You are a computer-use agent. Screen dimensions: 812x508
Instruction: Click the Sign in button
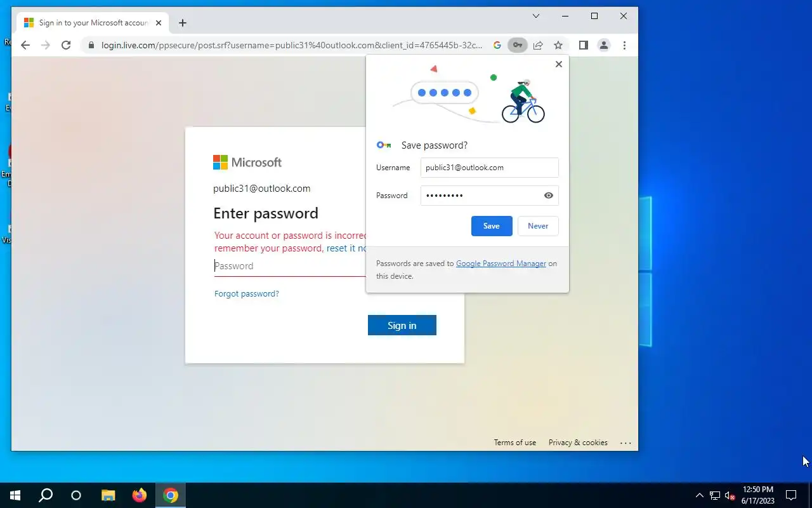coord(402,325)
